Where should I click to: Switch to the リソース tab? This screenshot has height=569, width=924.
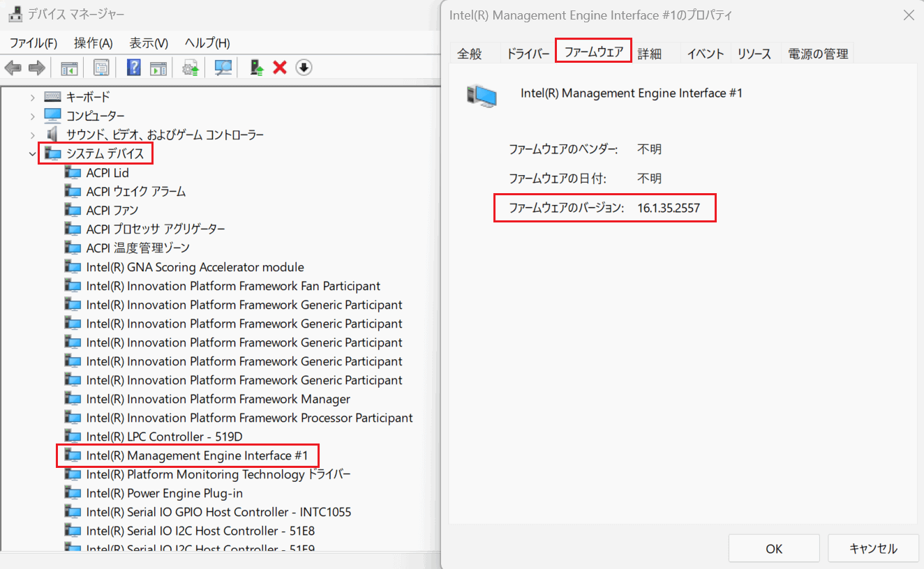754,54
